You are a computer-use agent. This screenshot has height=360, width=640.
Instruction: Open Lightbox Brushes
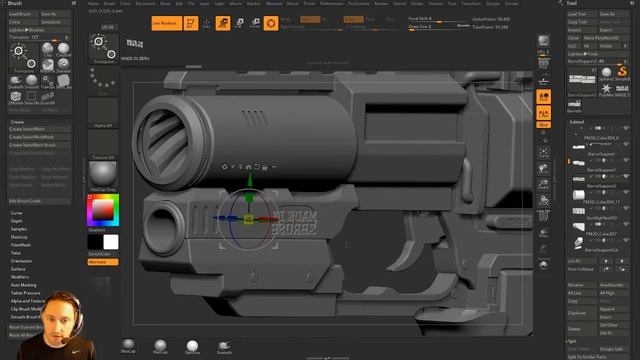(x=39, y=30)
